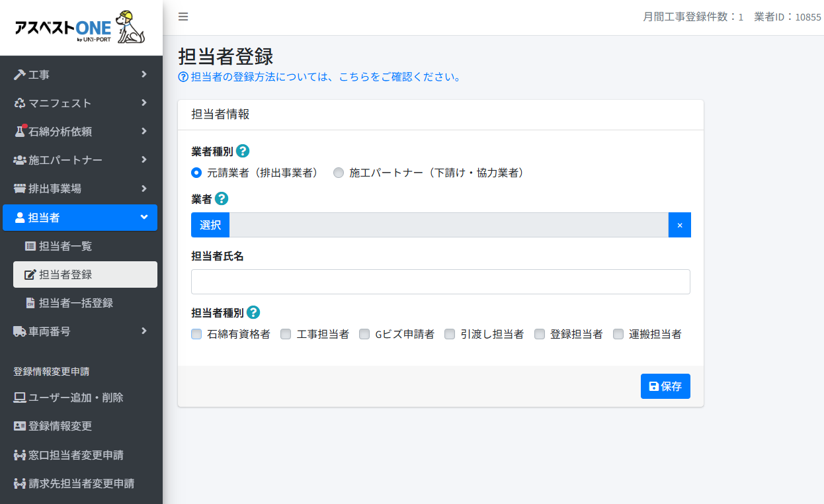Click help icon beside 業者 label
824x504 pixels.
(x=222, y=198)
